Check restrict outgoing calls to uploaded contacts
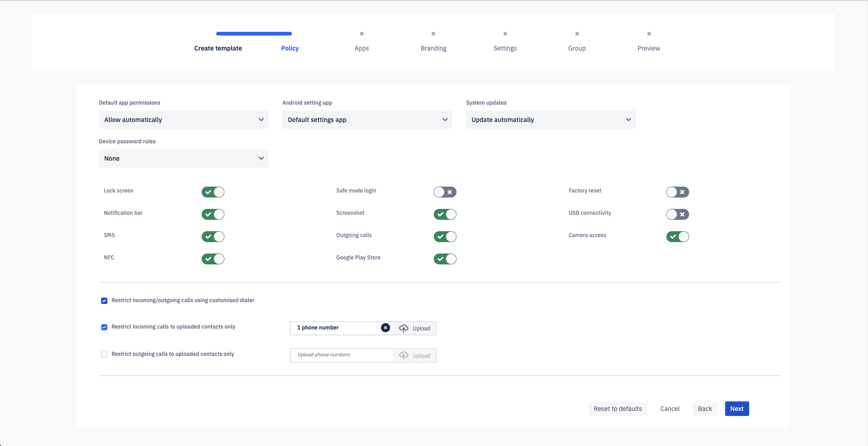Viewport: 868px width, 446px height. 104,355
